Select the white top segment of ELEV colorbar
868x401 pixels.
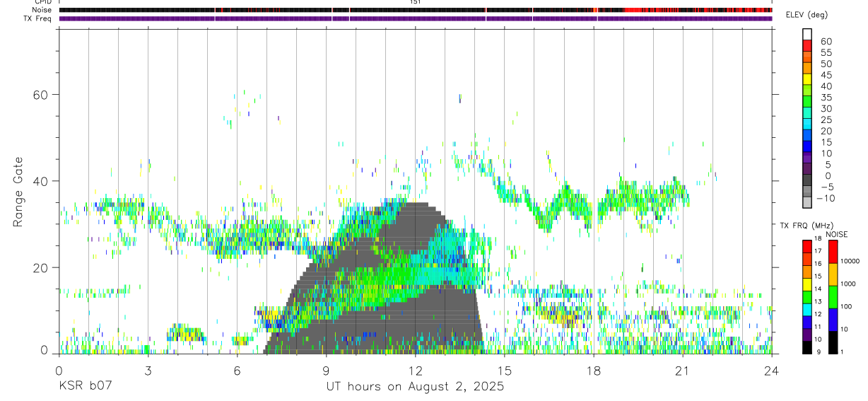click(x=807, y=34)
